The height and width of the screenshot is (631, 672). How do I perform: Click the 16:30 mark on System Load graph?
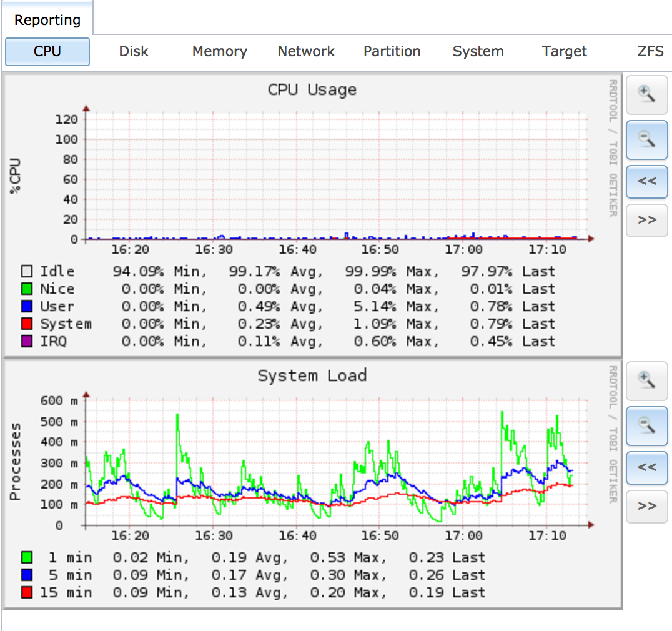pos(214,535)
